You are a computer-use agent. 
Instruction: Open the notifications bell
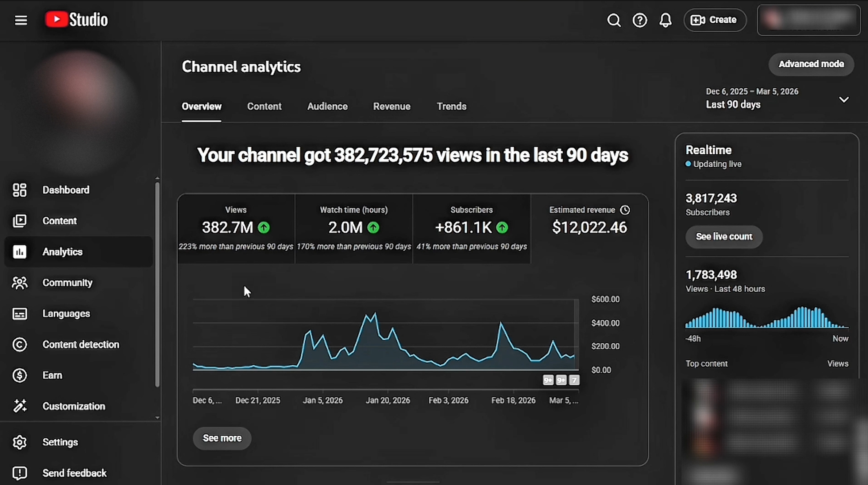pyautogui.click(x=665, y=20)
